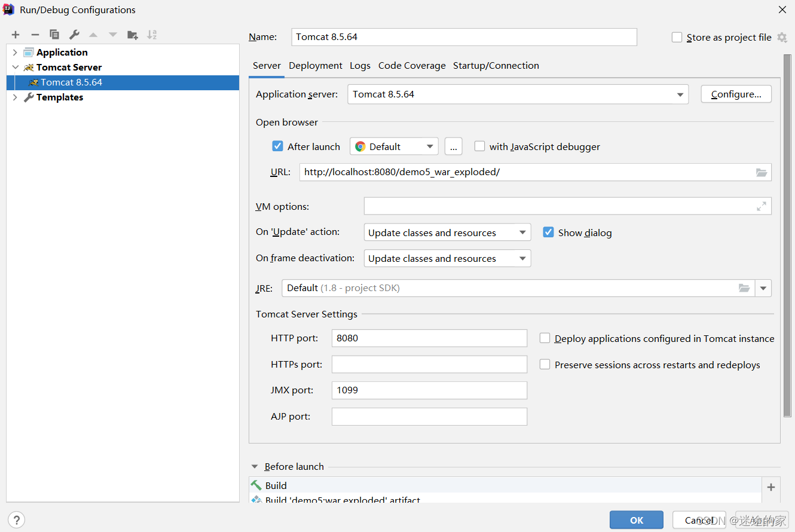Viewport: 795px width, 532px height.
Task: Close the Run/Debug Configurations dialog
Action: (x=782, y=10)
